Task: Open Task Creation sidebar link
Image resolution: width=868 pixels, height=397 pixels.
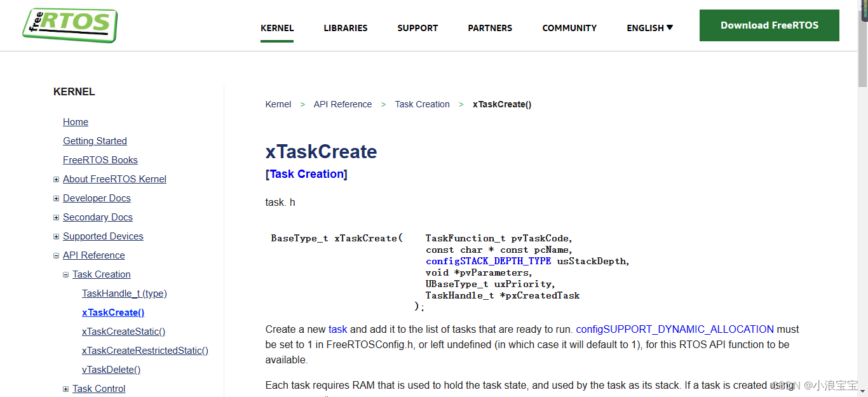Action: tap(102, 274)
